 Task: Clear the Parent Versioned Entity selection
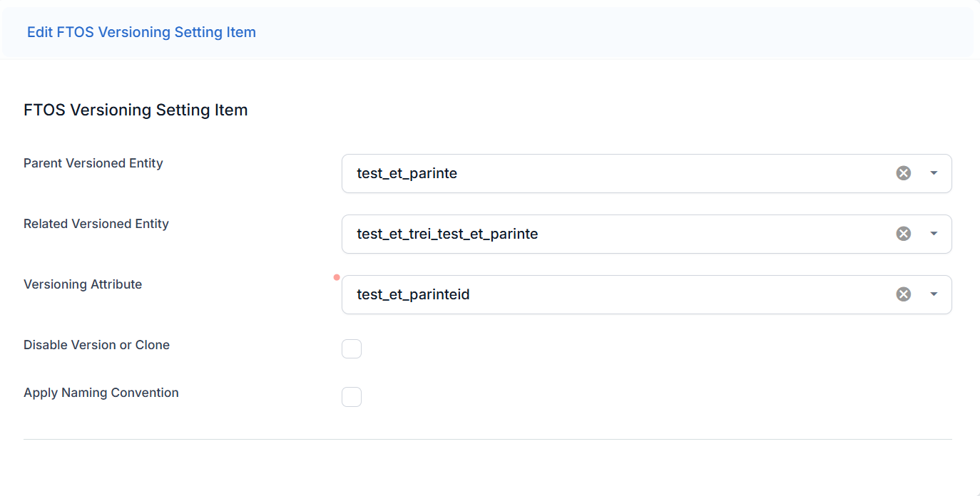pyautogui.click(x=903, y=173)
